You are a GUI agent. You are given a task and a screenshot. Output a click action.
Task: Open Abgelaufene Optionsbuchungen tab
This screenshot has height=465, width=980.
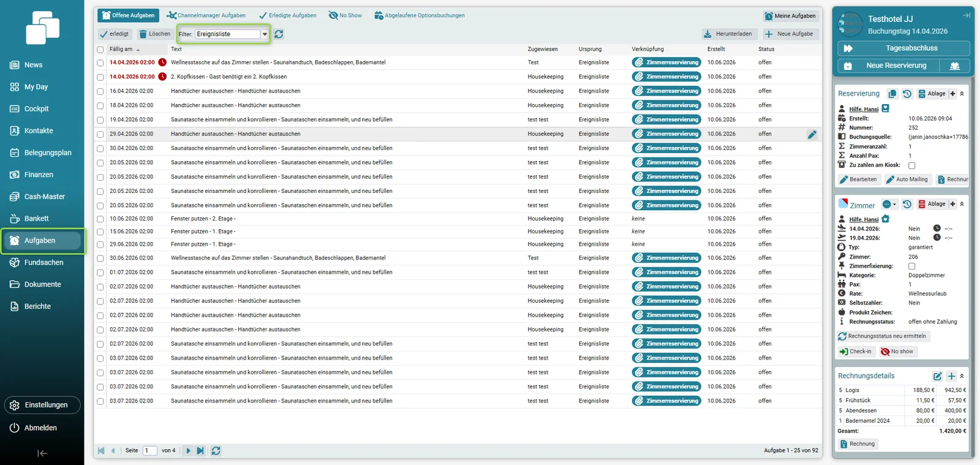pos(420,15)
